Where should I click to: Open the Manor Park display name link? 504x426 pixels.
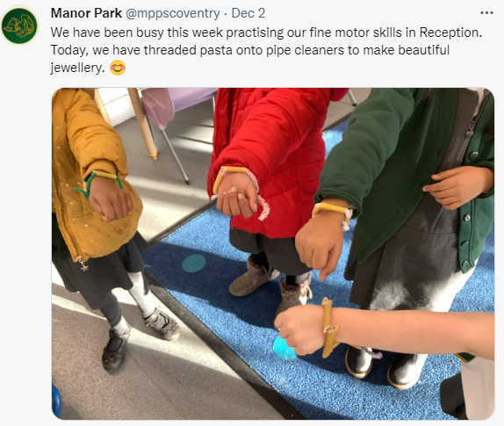click(86, 13)
